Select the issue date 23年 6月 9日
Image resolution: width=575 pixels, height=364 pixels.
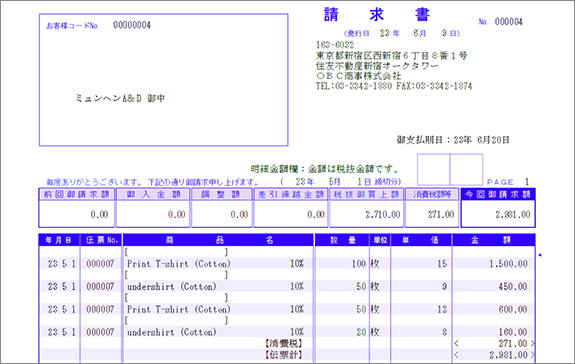[402, 33]
